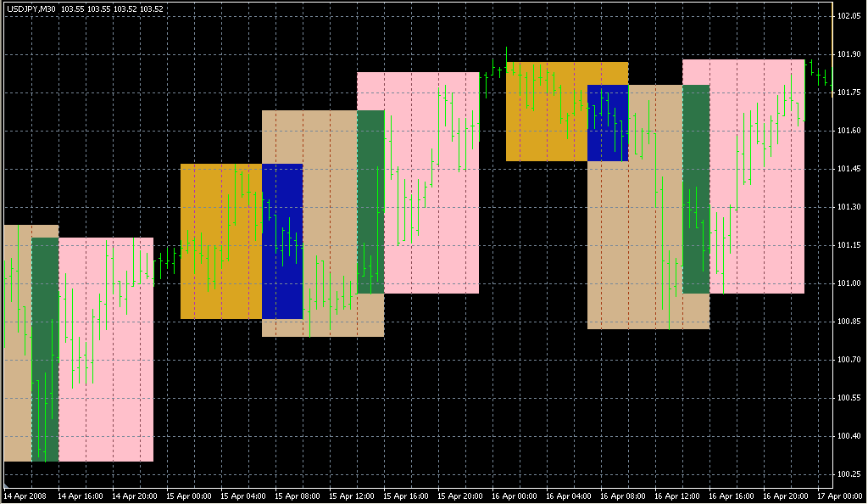Image resolution: width=868 pixels, height=504 pixels.
Task: Click the 101.60 price axis label
Action: [x=849, y=131]
